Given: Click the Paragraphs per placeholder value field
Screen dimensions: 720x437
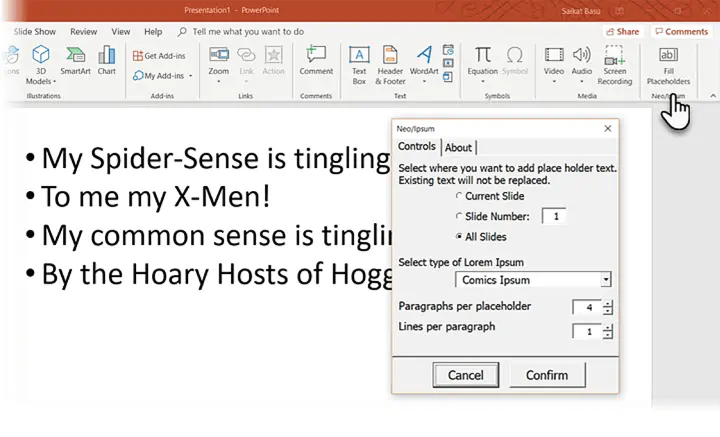Looking at the screenshot, I should point(587,307).
